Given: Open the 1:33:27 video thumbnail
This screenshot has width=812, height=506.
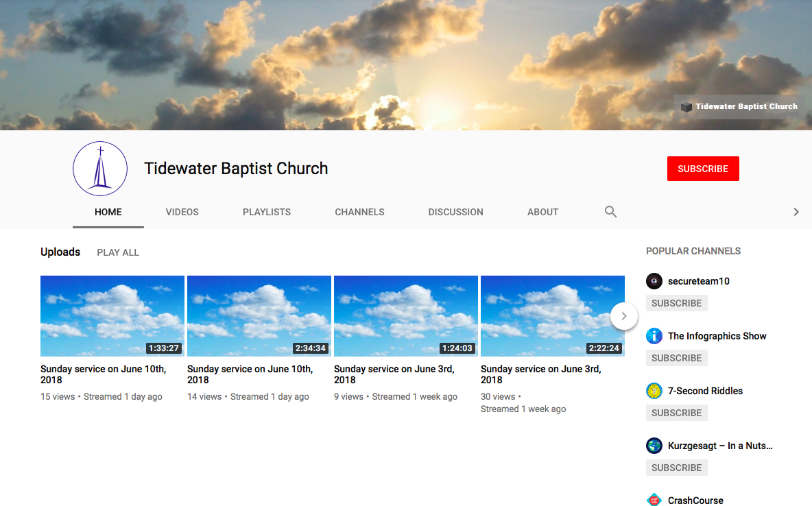Looking at the screenshot, I should [112, 316].
